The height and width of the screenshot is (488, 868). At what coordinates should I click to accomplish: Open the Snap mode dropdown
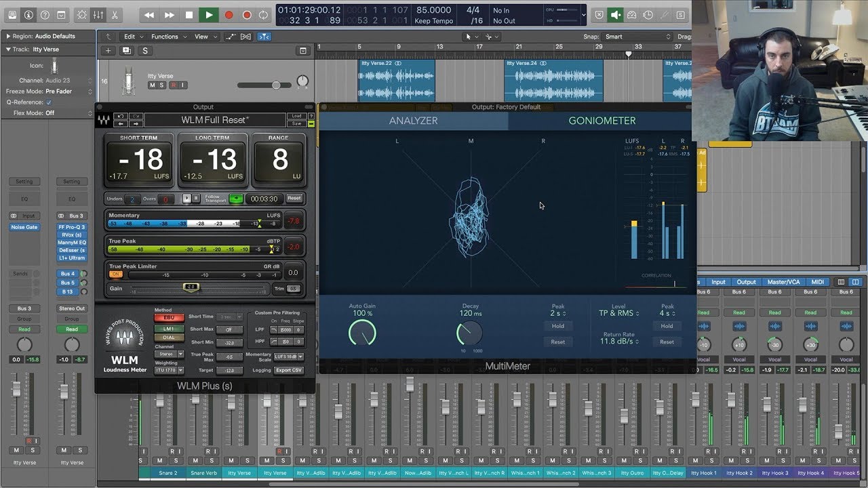point(636,37)
